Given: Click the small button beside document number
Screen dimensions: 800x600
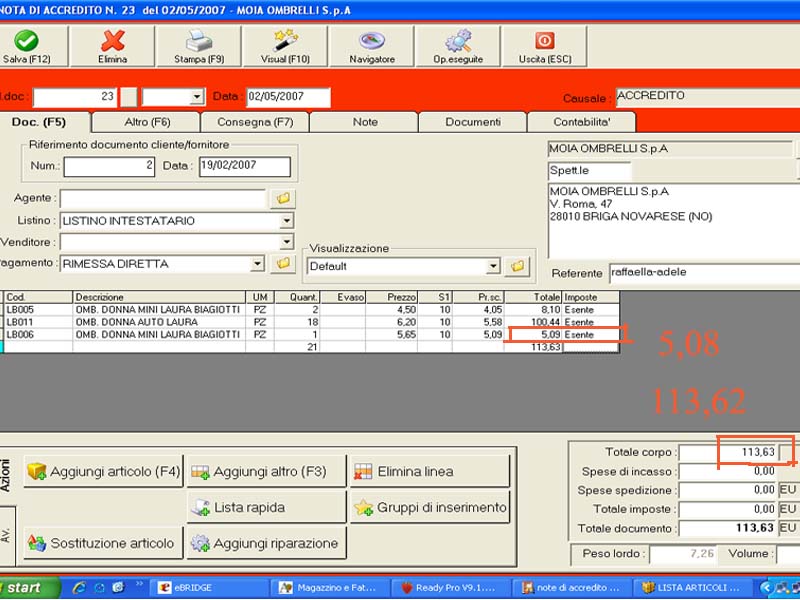Looking at the screenshot, I should point(129,97).
